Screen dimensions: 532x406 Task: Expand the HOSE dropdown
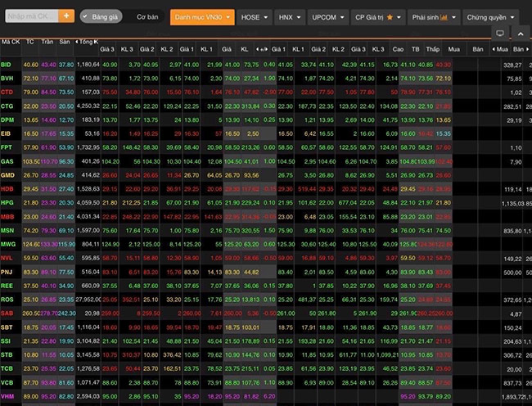pyautogui.click(x=255, y=17)
